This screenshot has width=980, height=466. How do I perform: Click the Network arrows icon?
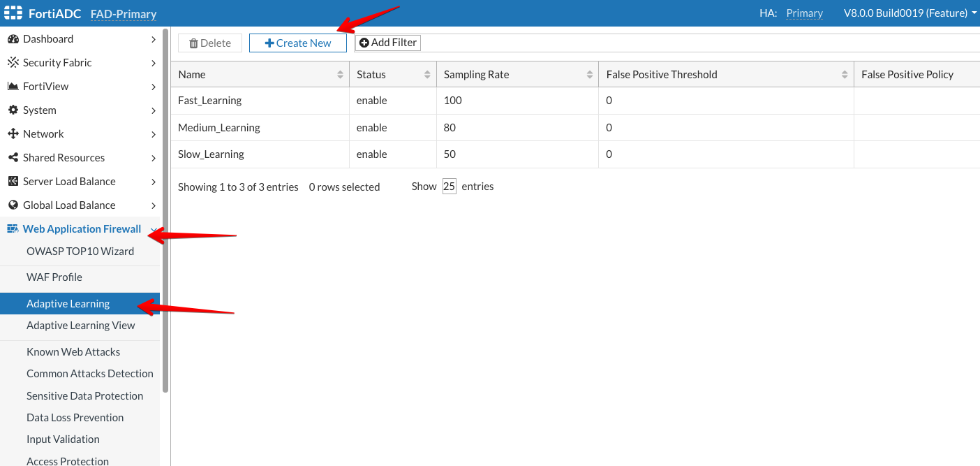pos(13,134)
